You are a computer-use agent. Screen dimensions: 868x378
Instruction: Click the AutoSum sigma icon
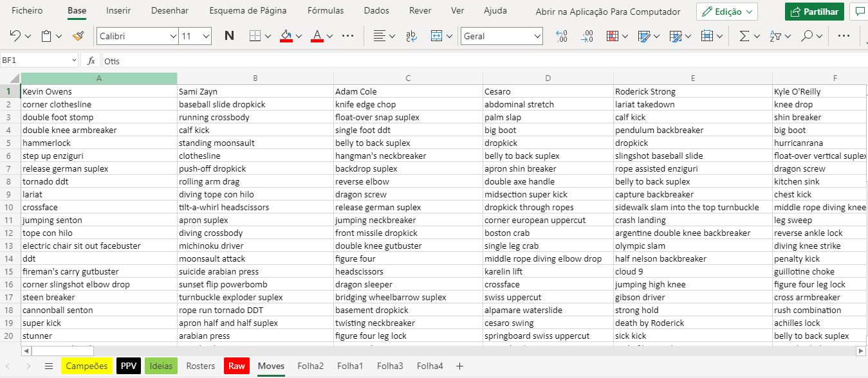click(744, 36)
